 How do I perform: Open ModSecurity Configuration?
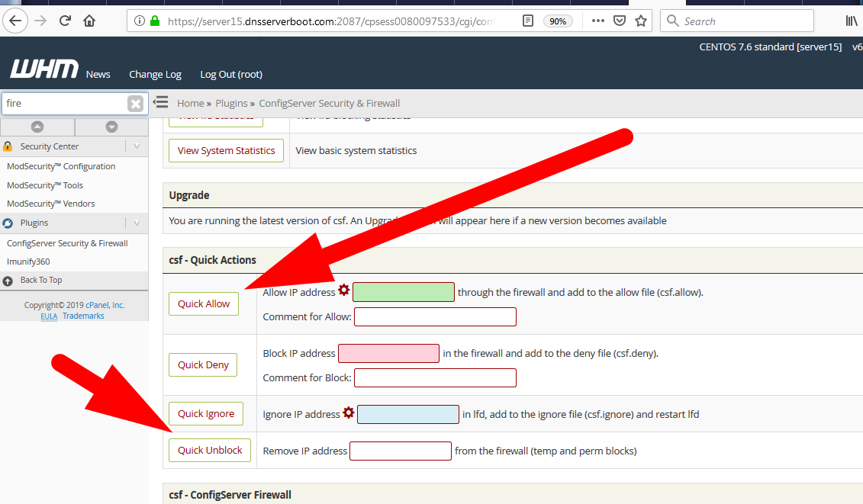[x=61, y=166]
